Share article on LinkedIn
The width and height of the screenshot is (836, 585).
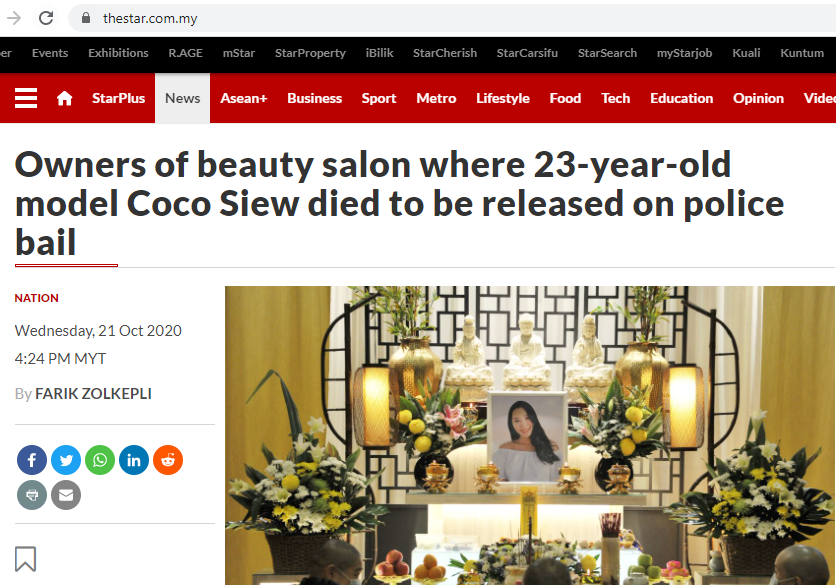coord(134,460)
